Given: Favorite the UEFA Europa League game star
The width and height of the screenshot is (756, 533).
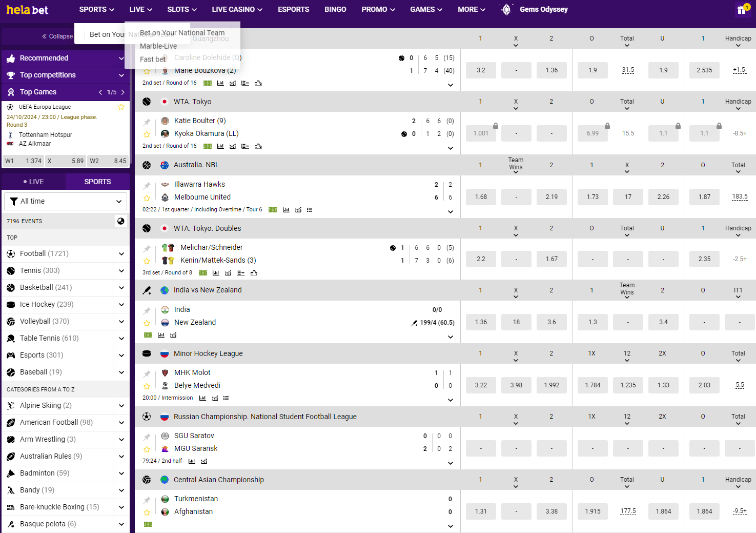Looking at the screenshot, I should click(121, 107).
